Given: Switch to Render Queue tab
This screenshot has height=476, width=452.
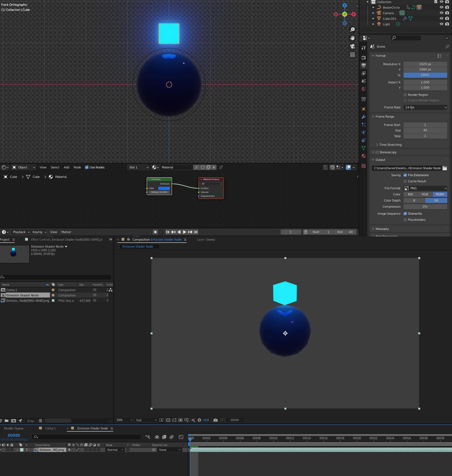Looking at the screenshot, I should click(x=14, y=428).
